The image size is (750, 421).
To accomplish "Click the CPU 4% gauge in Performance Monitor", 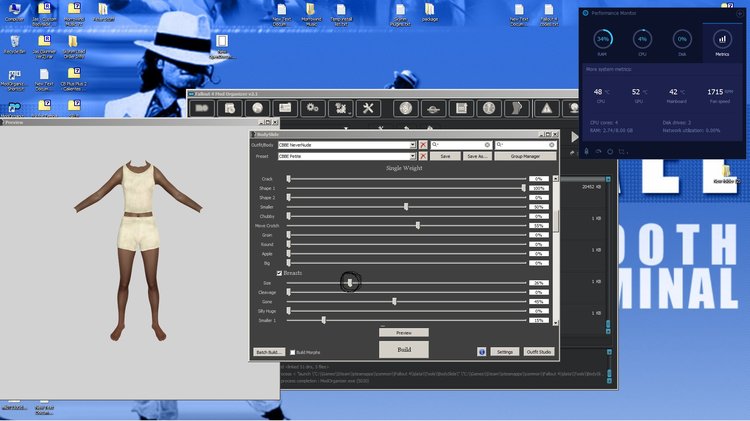I will (x=642, y=39).
